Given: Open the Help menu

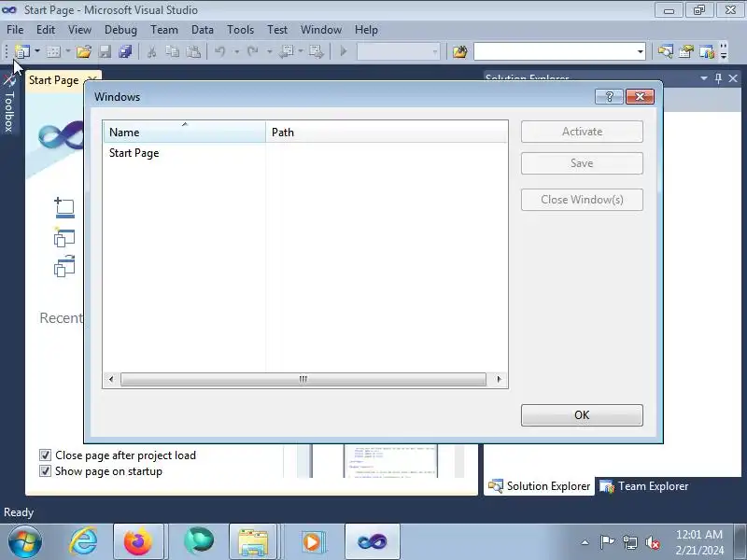Looking at the screenshot, I should 366,30.
